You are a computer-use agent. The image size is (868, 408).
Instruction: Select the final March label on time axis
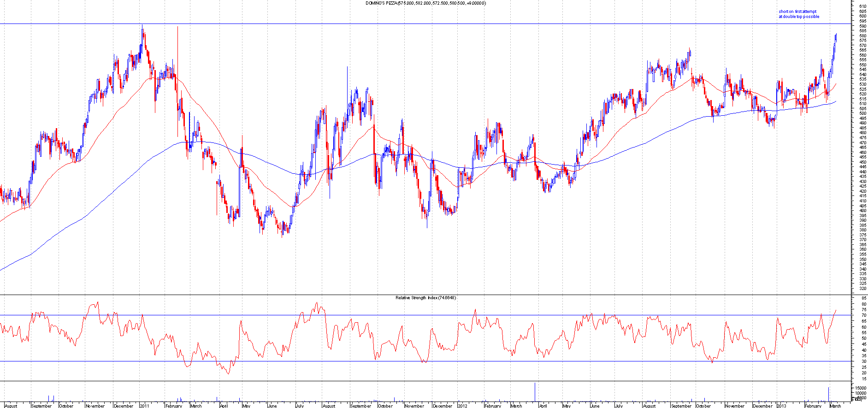point(835,406)
